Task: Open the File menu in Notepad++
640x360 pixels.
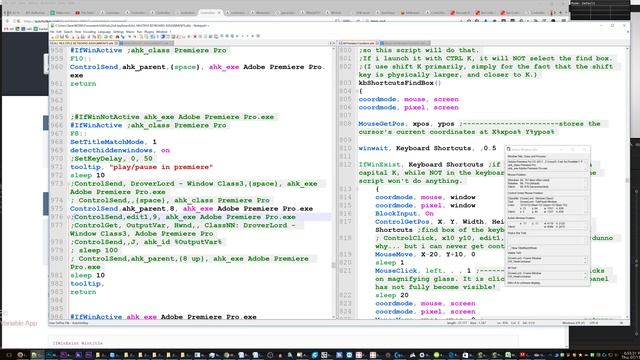Action: pyautogui.click(x=52, y=31)
